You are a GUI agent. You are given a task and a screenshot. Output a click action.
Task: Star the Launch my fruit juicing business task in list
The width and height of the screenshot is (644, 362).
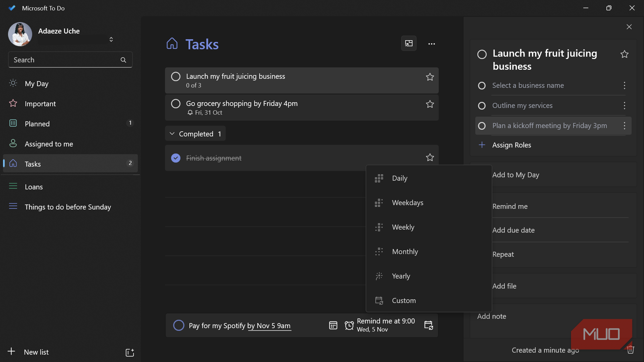pos(430,77)
